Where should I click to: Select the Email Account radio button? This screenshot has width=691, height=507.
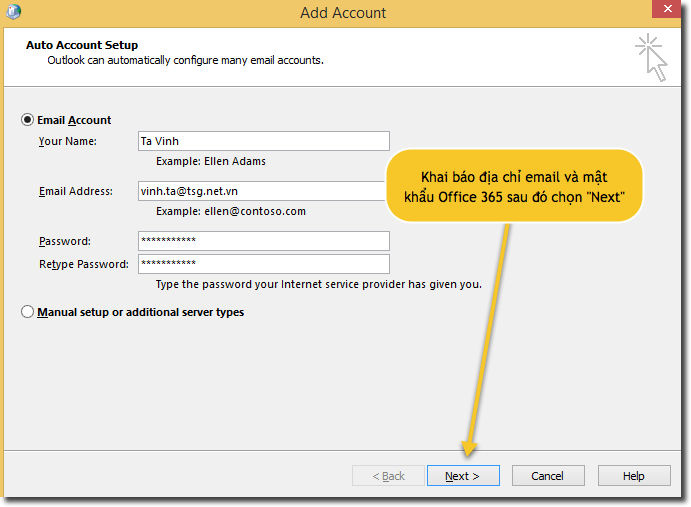tap(28, 120)
